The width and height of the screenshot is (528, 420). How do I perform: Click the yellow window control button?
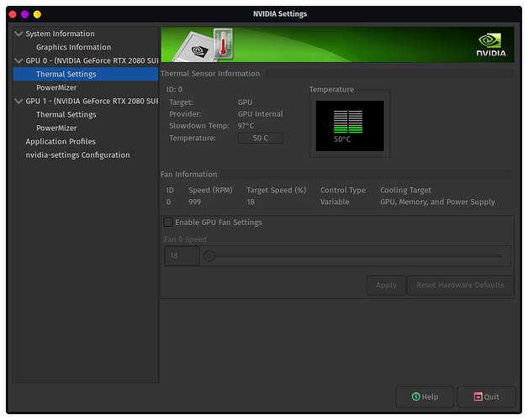[x=37, y=14]
